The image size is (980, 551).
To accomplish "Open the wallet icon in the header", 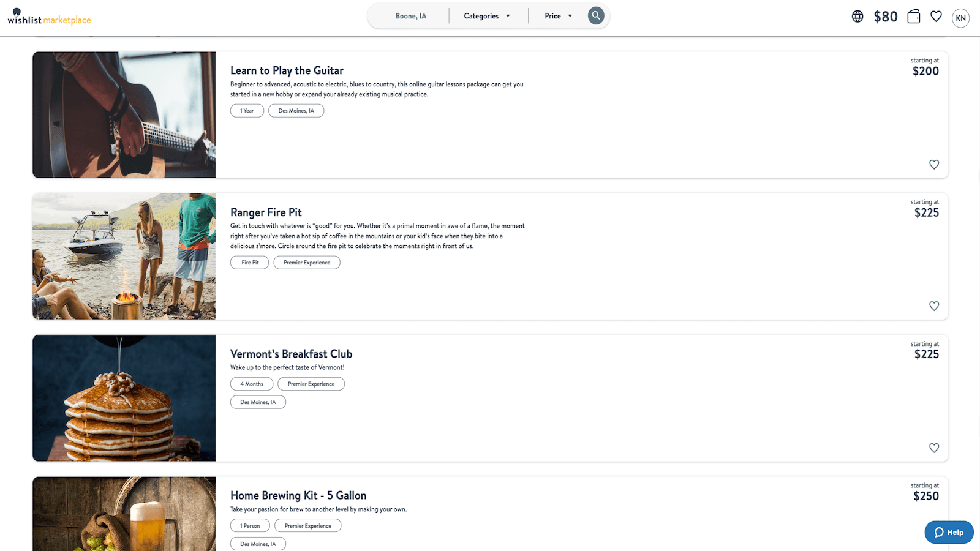I will (913, 17).
